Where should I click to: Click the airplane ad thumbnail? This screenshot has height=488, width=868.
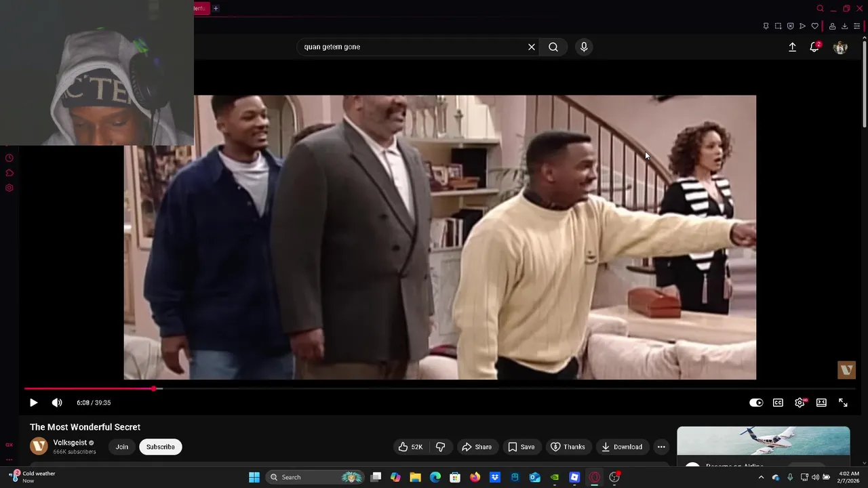(764, 441)
